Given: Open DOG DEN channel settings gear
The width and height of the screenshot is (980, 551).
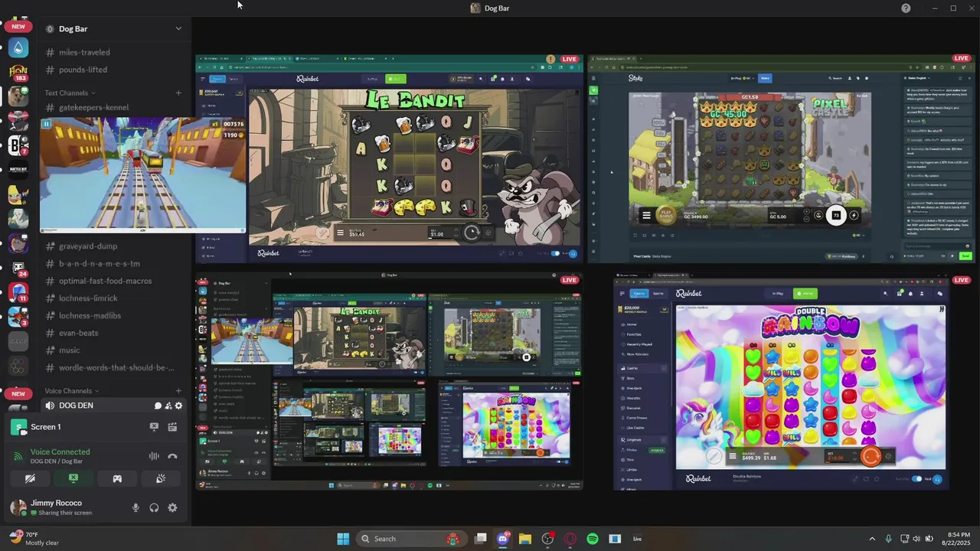Looking at the screenshot, I should coord(179,406).
